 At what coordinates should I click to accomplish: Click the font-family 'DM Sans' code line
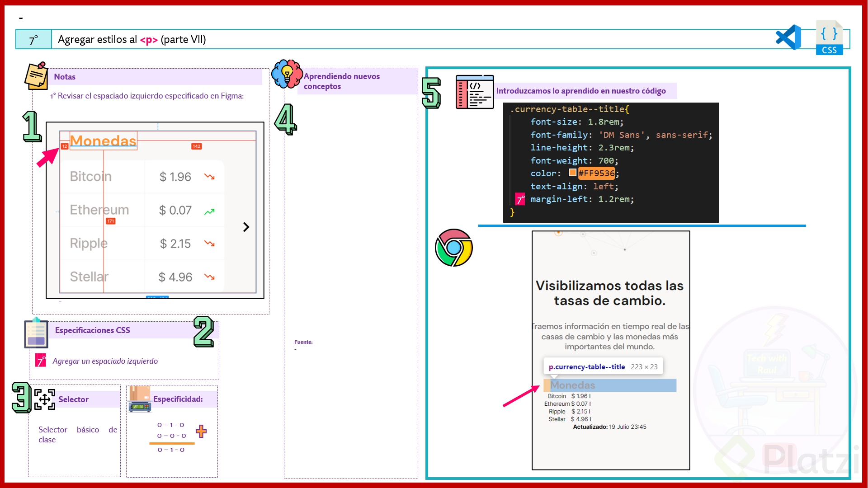coord(621,135)
